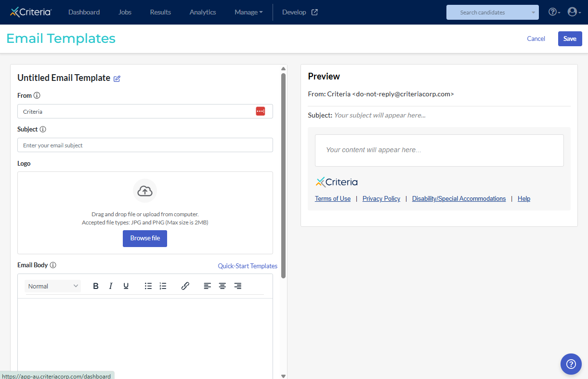This screenshot has width=588, height=379.
Task: Click the Save button
Action: tap(570, 39)
